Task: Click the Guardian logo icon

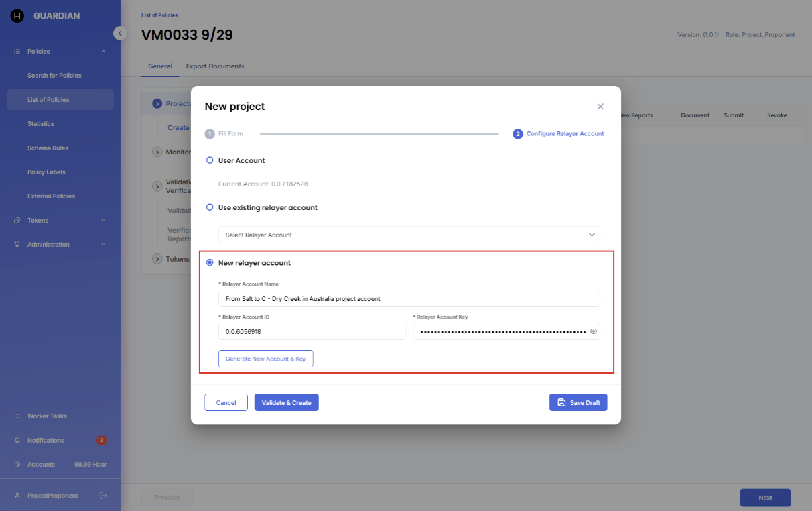Action: pyautogui.click(x=17, y=16)
